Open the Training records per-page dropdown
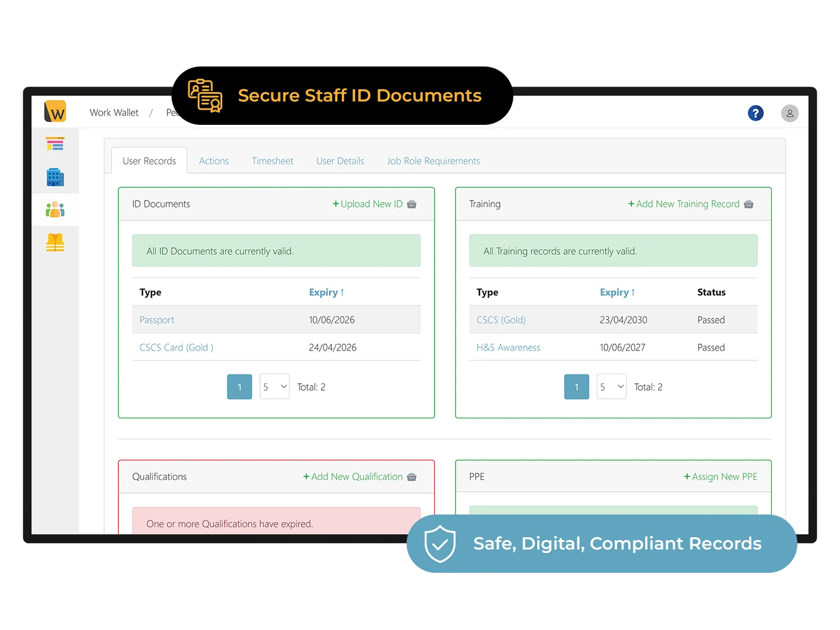This screenshot has width=840, height=630. 611,386
